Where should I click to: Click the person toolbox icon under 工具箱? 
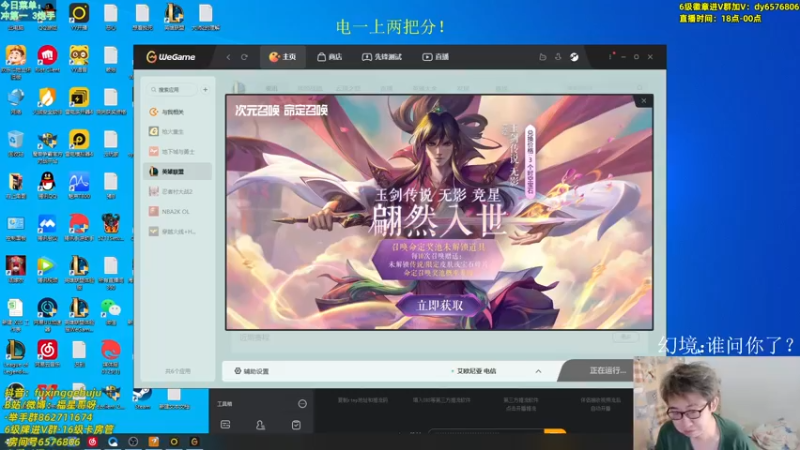click(260, 424)
